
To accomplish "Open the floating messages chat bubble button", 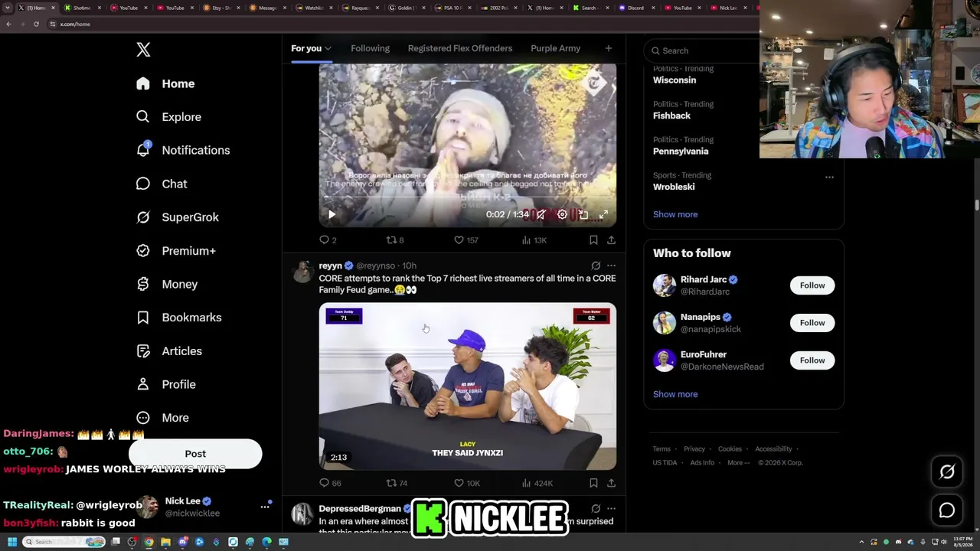I will click(947, 510).
